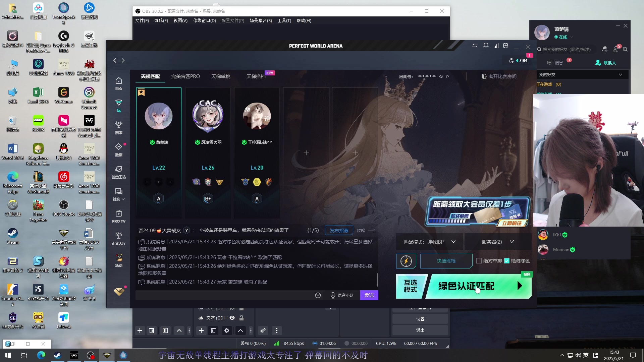Open the 4/64 party member counter
The height and width of the screenshot is (362, 644).
click(x=518, y=61)
